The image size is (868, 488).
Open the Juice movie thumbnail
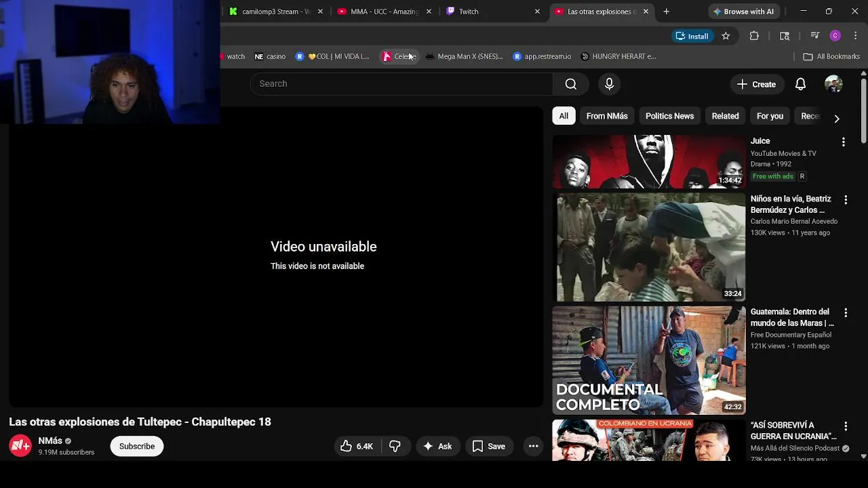(x=649, y=161)
